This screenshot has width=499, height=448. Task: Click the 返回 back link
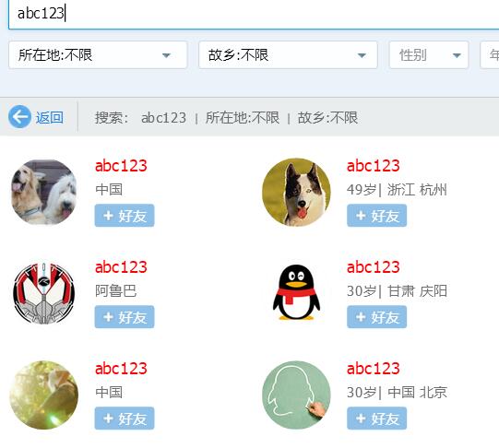[50, 118]
